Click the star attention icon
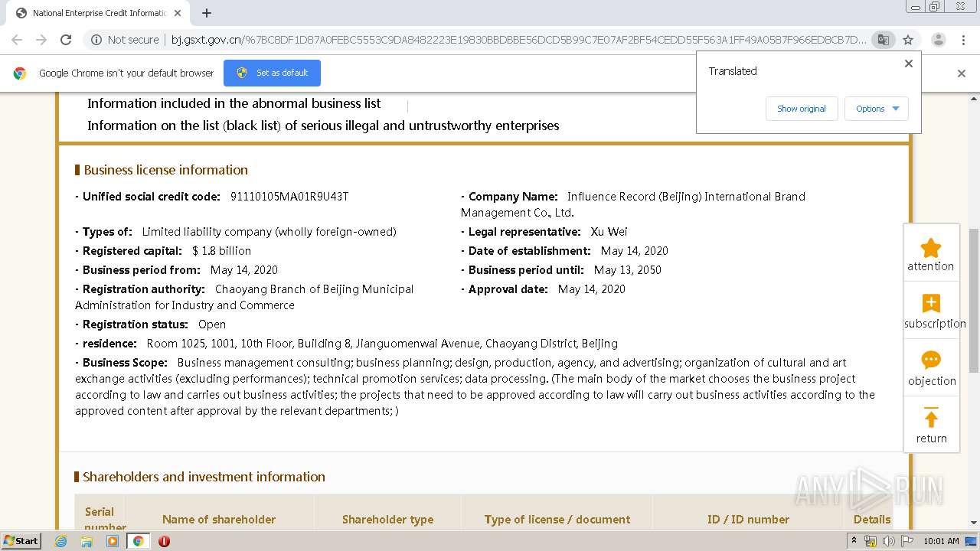 pyautogui.click(x=930, y=248)
